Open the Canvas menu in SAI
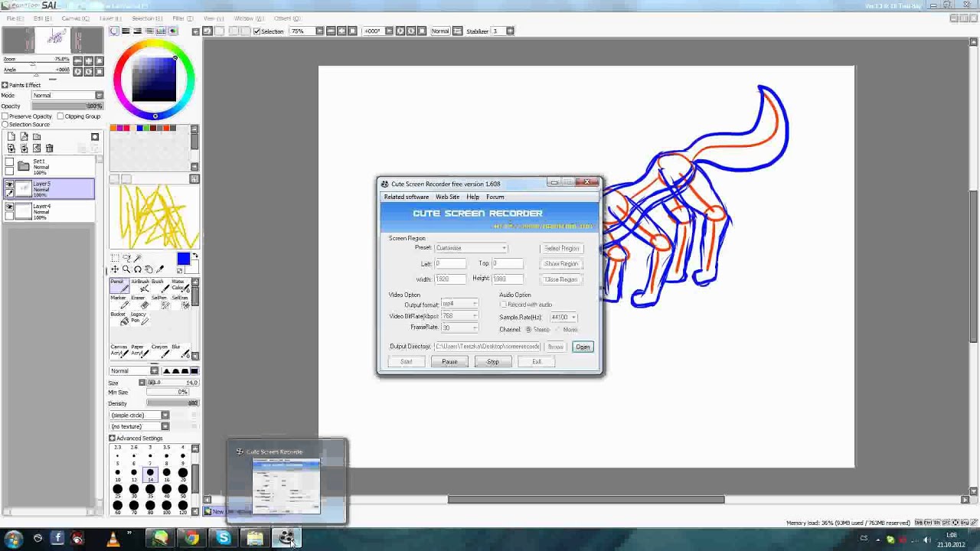This screenshot has width=980, height=551. pyautogui.click(x=74, y=18)
